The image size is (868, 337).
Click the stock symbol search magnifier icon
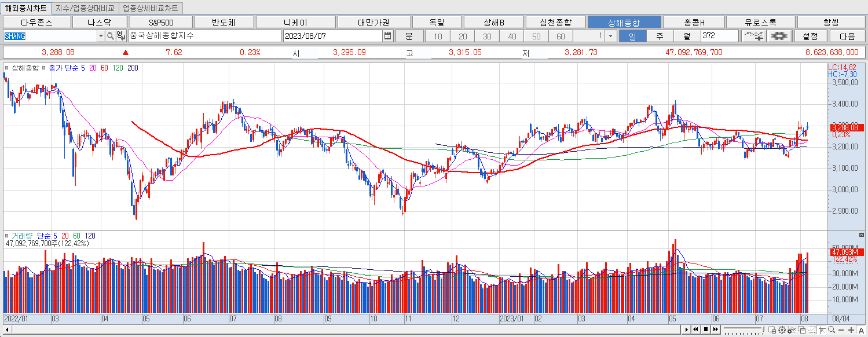[109, 35]
